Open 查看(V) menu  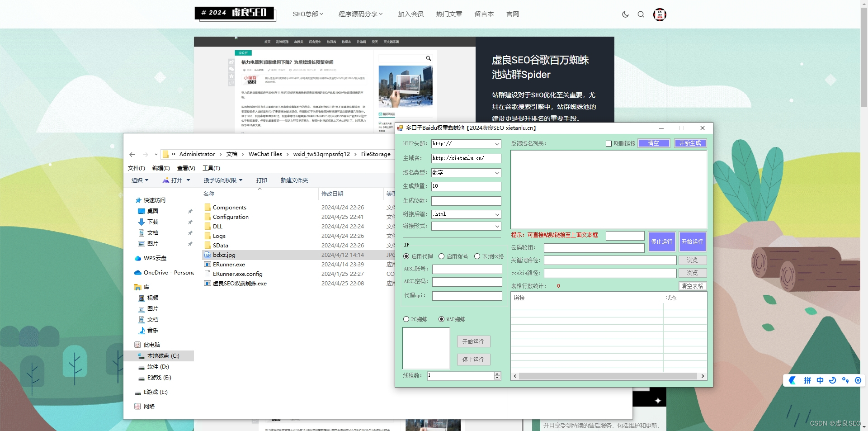coord(186,168)
